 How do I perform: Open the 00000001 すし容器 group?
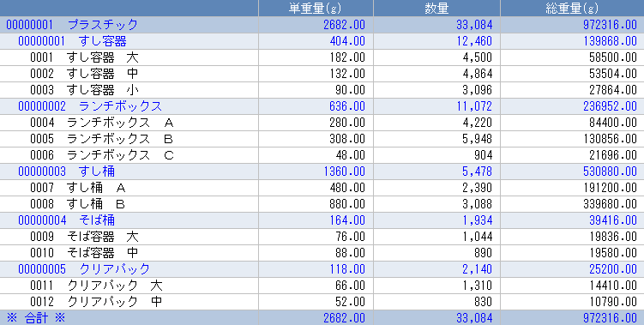click(x=322, y=41)
